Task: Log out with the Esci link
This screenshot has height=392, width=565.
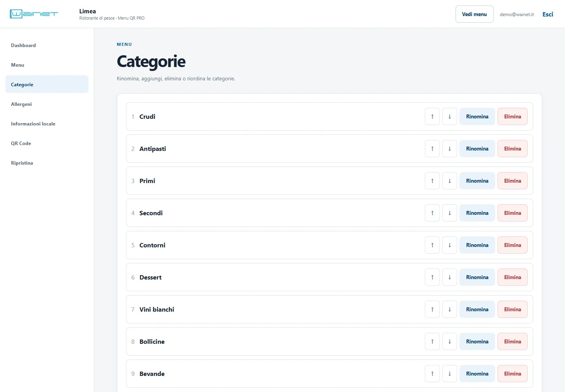Action: pos(548,14)
